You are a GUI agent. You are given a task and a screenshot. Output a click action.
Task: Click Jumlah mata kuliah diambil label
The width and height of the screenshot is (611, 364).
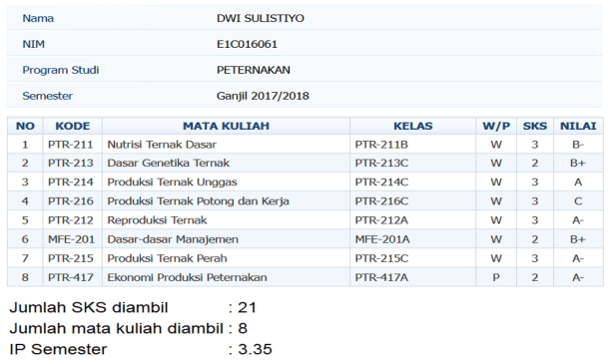[x=116, y=328]
